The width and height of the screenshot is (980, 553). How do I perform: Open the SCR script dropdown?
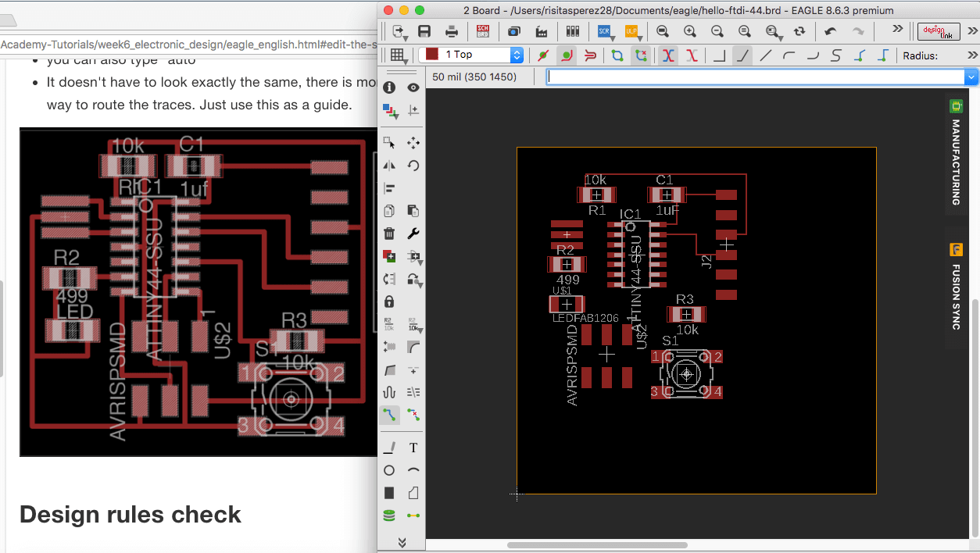(x=605, y=31)
